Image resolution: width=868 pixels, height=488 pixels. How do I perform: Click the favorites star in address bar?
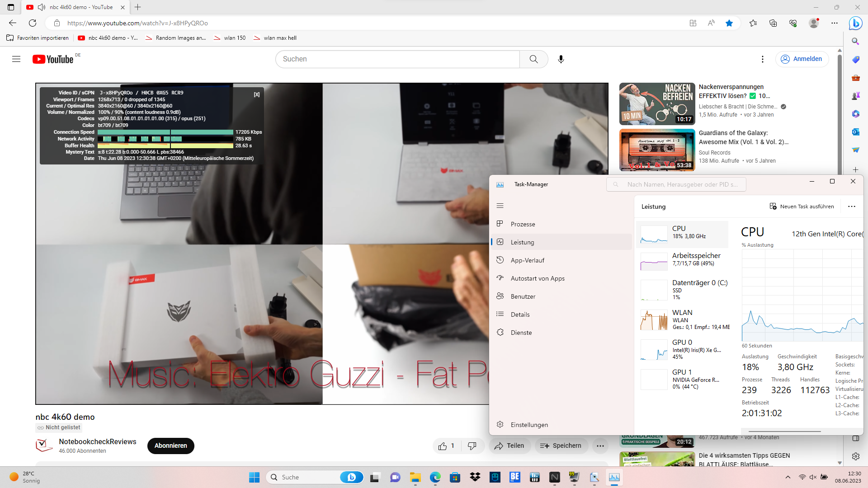pos(729,23)
